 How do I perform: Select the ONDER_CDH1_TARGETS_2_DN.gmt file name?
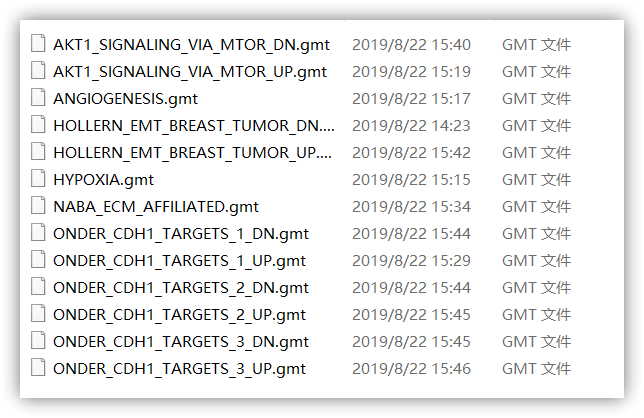[x=181, y=288]
